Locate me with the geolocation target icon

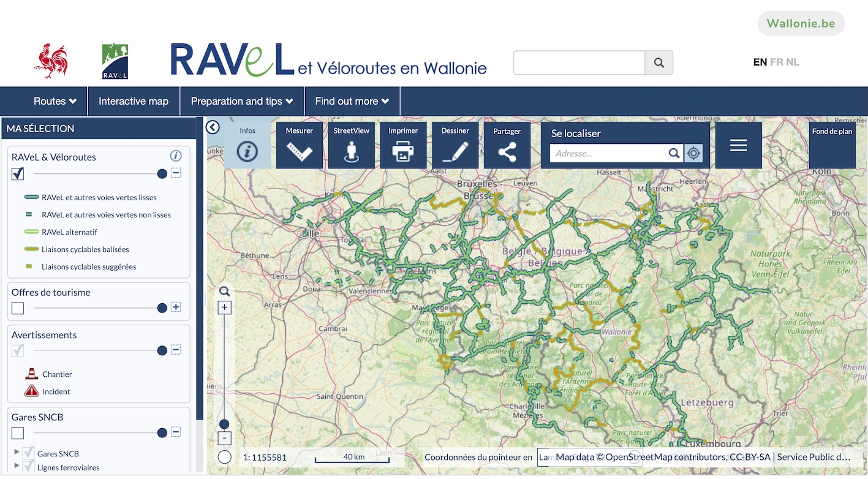click(x=693, y=153)
